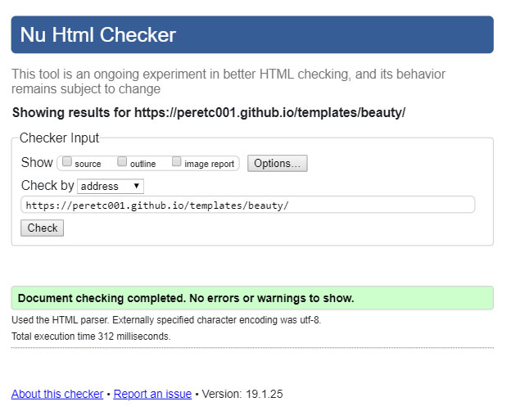Open the About this checker link

click(x=57, y=394)
